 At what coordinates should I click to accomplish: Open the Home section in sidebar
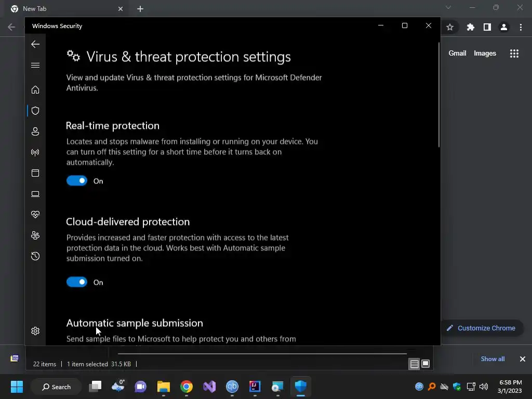point(35,89)
